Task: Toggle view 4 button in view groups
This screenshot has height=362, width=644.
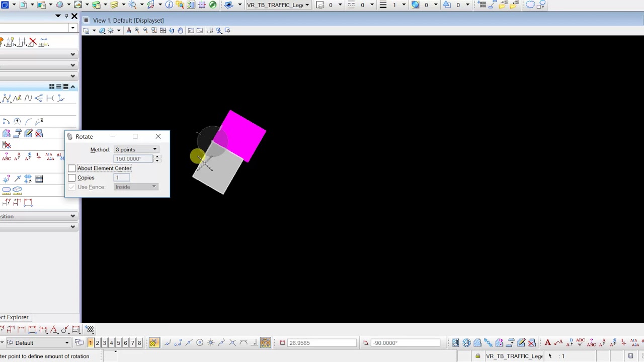Action: tap(112, 343)
